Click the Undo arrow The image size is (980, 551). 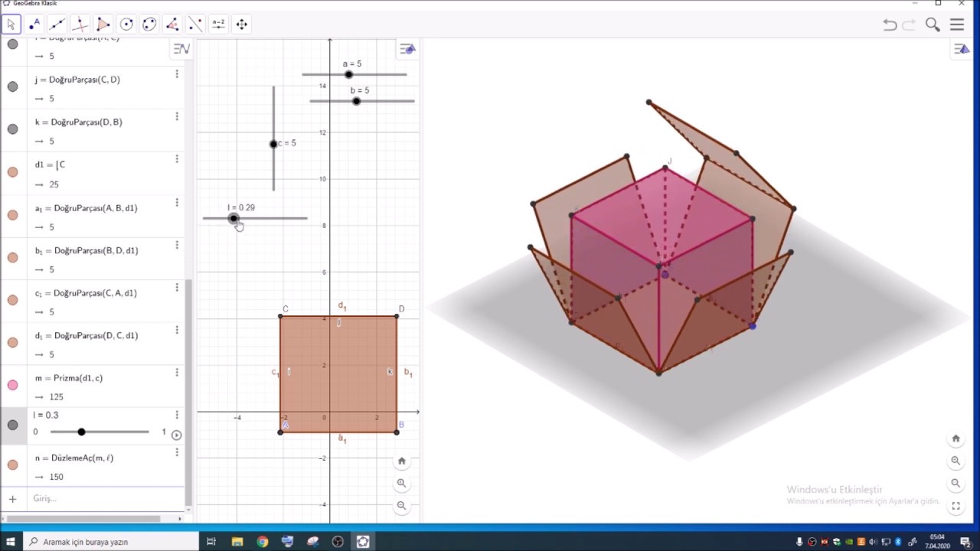890,24
